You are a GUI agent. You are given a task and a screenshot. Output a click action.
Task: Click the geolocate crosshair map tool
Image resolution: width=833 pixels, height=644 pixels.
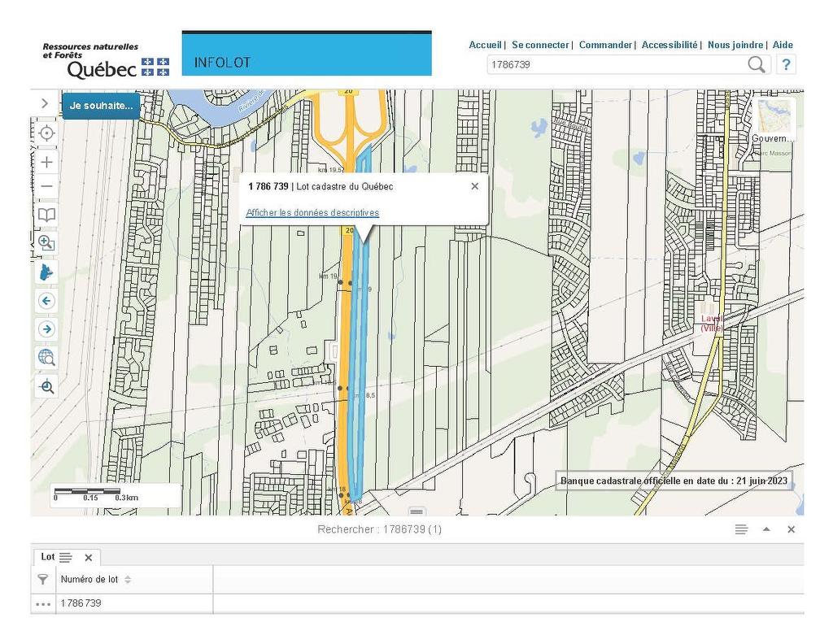[x=46, y=133]
